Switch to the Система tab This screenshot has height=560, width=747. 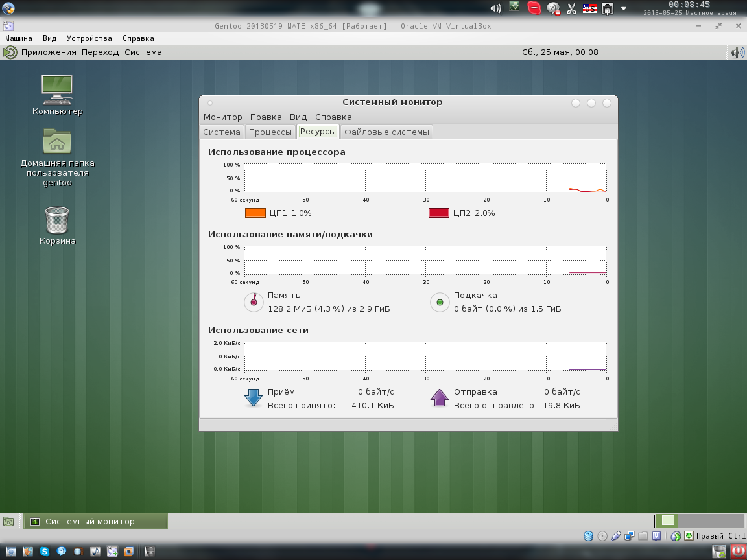(x=222, y=132)
